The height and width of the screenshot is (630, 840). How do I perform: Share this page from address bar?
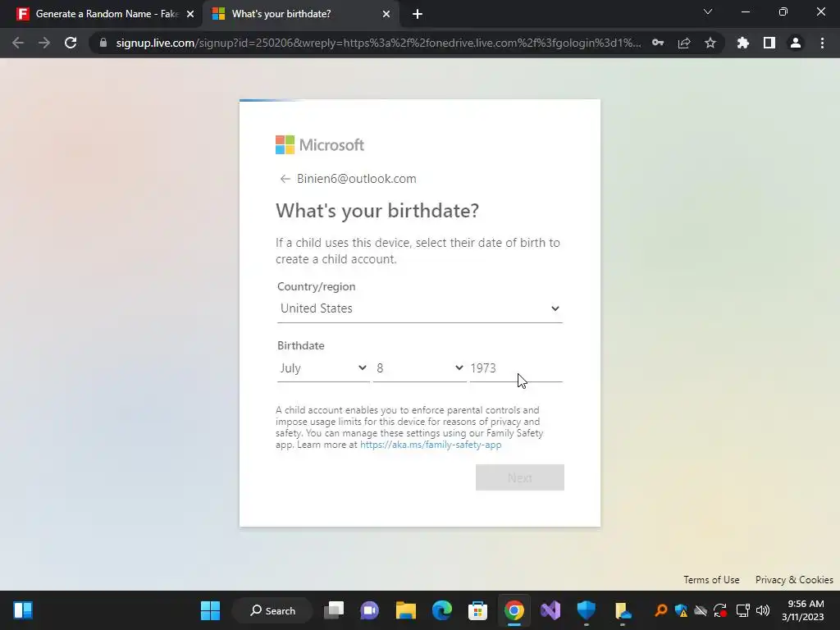[x=684, y=43]
